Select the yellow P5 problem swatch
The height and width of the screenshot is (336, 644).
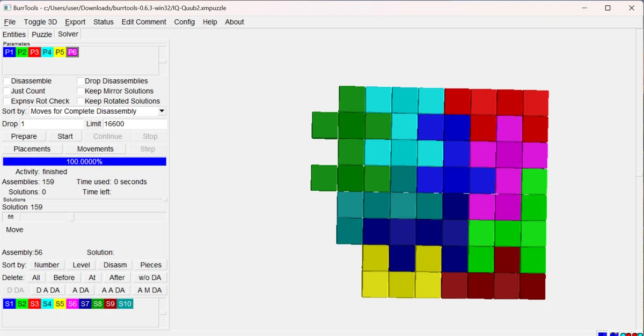(x=60, y=52)
